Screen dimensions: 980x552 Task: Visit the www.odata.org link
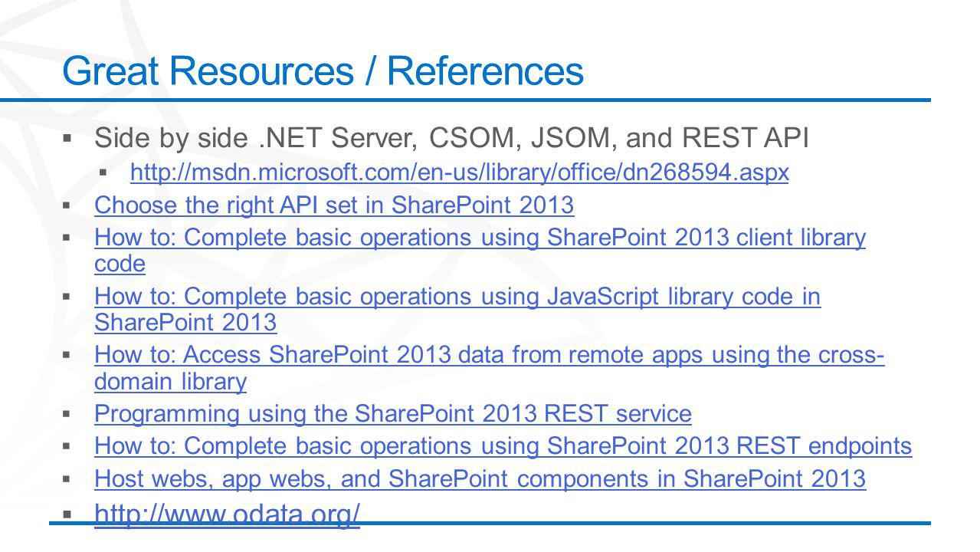coord(228,514)
